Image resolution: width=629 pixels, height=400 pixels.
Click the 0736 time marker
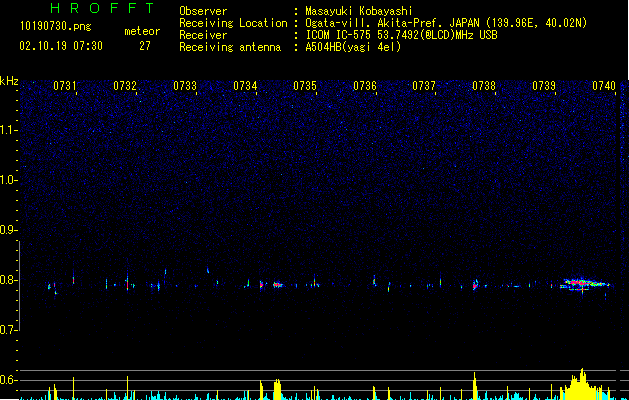[x=365, y=86]
